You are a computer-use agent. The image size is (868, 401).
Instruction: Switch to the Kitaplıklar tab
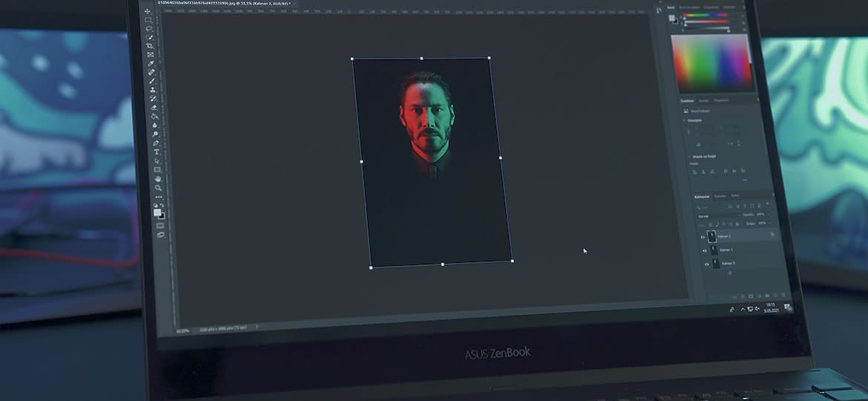[x=721, y=100]
